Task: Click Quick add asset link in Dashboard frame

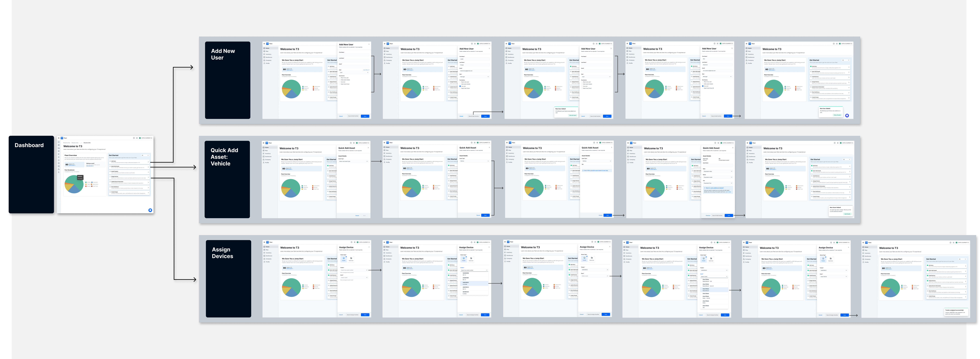Action: pos(90,166)
